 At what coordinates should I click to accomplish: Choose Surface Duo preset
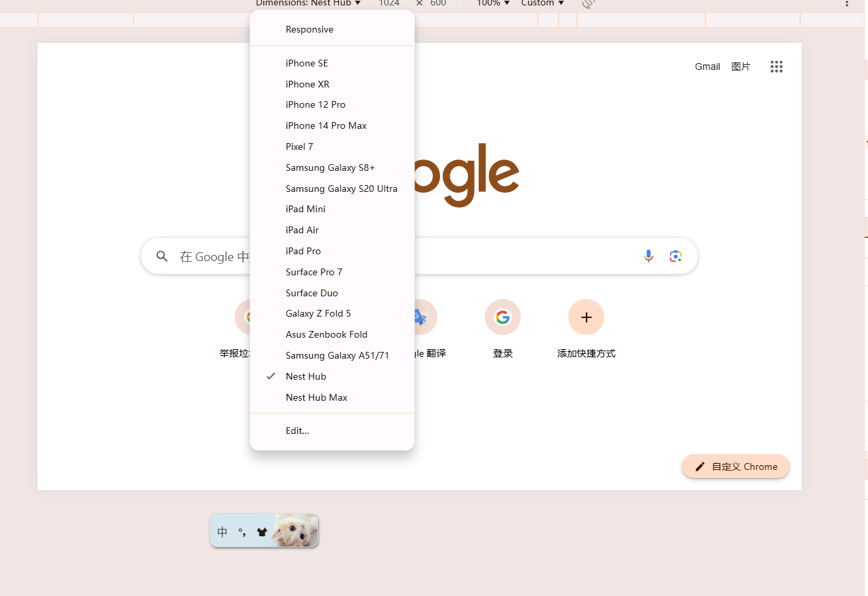click(x=332, y=293)
